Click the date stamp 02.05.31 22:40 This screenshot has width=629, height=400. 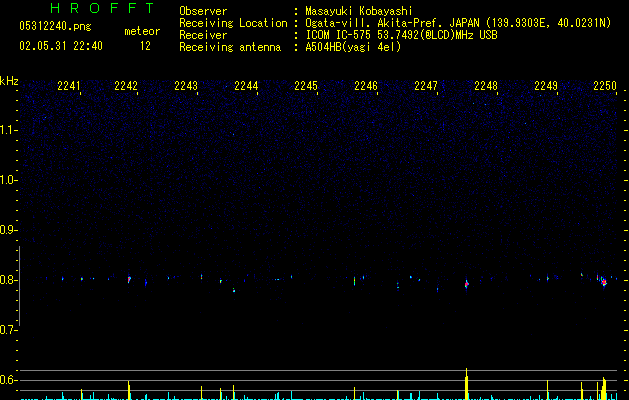(61, 46)
